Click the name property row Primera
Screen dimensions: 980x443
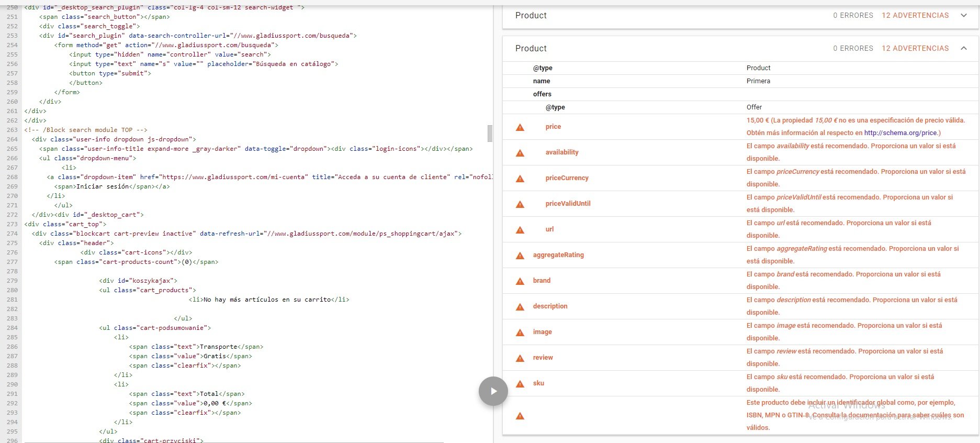pyautogui.click(x=758, y=81)
